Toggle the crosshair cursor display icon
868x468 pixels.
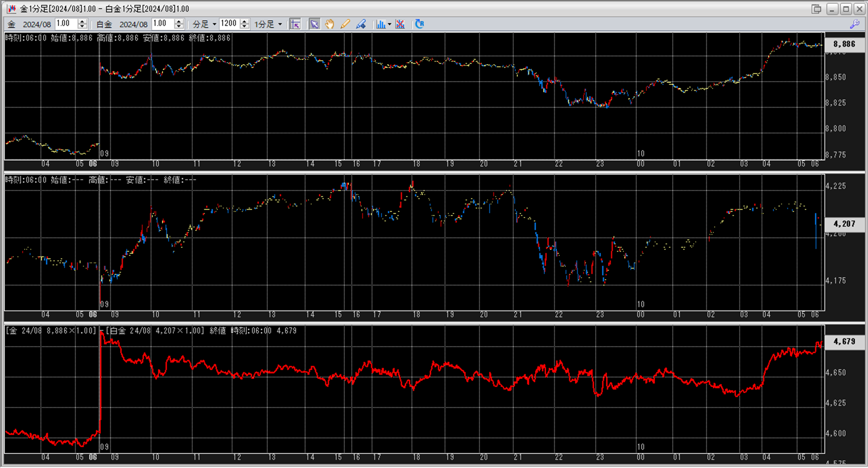tap(295, 24)
